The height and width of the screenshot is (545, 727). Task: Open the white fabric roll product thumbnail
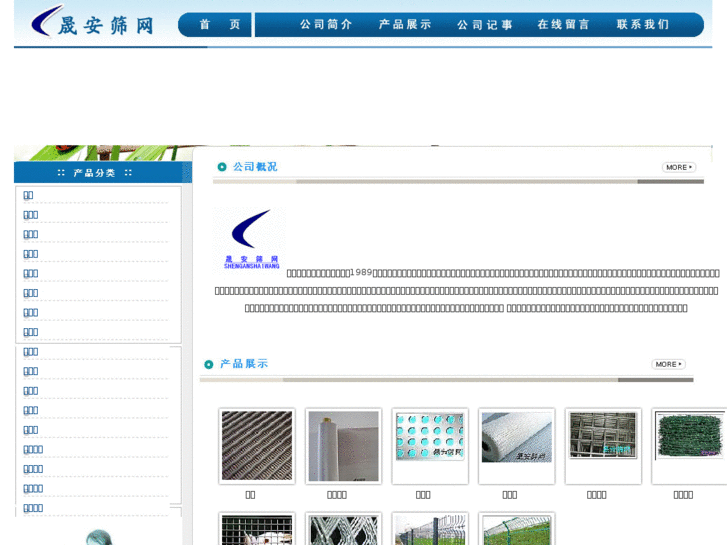[344, 446]
